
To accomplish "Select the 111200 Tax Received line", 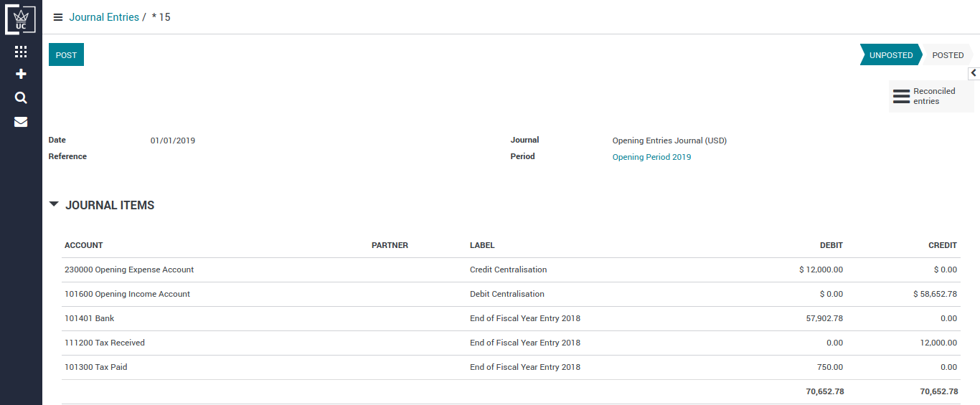I will click(x=105, y=343).
